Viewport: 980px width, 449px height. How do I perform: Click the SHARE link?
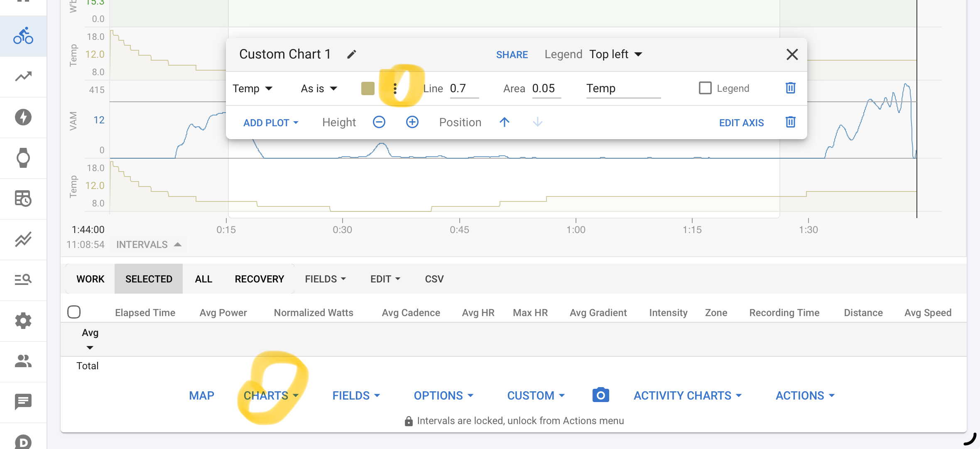(512, 55)
